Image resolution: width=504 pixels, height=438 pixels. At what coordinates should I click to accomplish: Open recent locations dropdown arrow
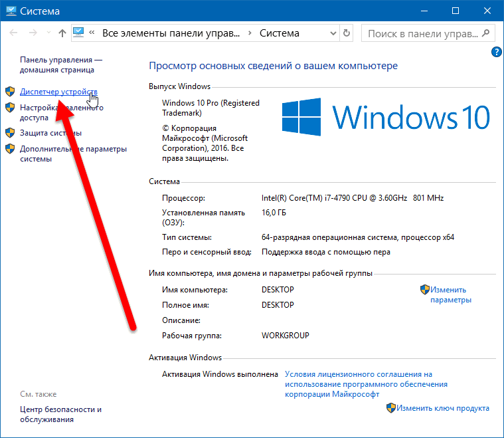pos(48,33)
